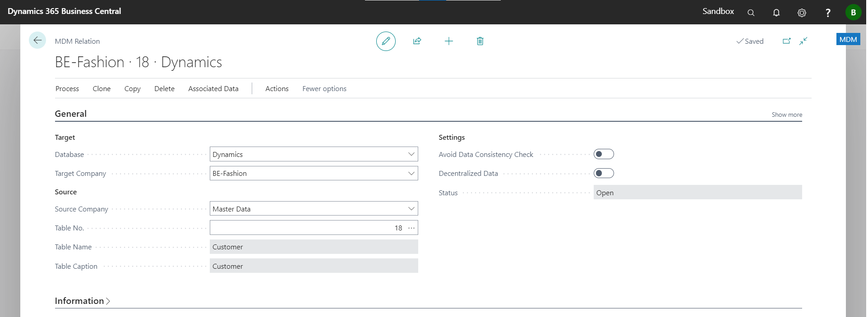Open the Actions menu
Image resolution: width=868 pixels, height=317 pixels.
pyautogui.click(x=277, y=89)
